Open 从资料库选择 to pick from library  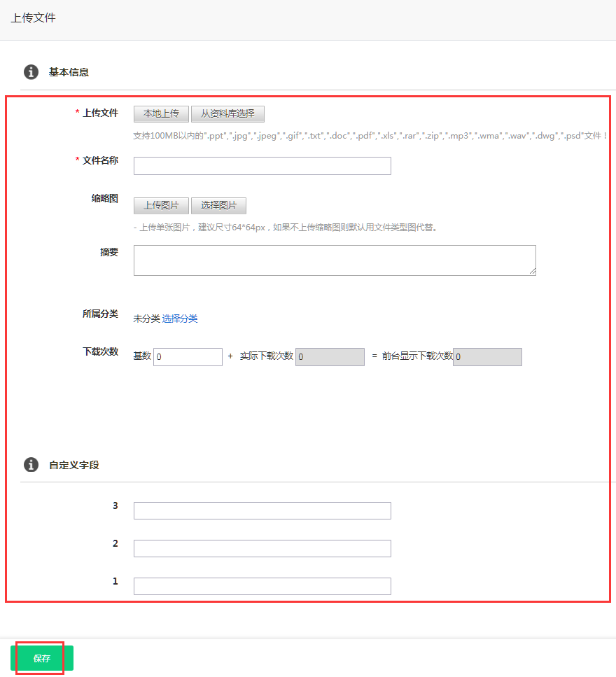227,113
